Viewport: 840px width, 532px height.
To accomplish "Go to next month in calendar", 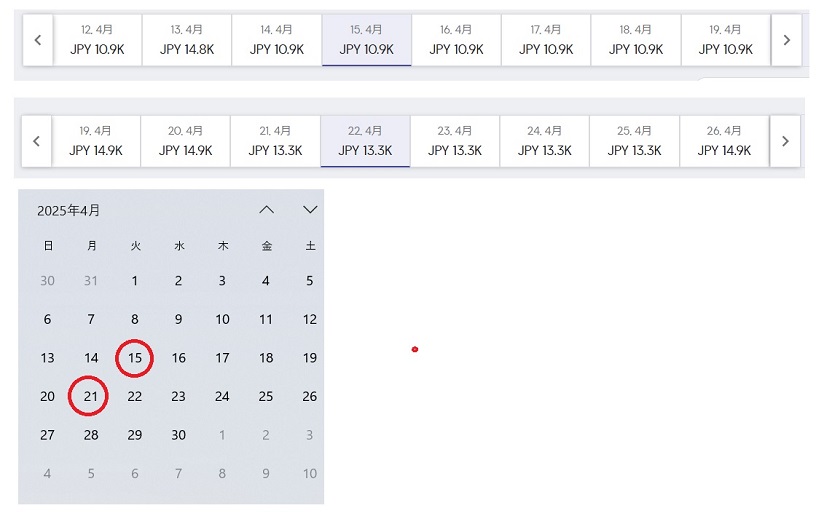I will click(x=310, y=210).
